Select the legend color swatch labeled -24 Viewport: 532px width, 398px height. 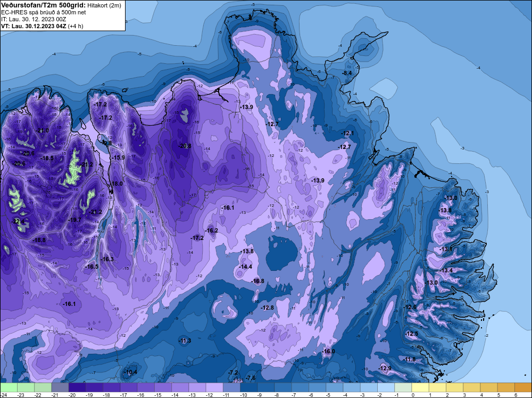[9, 387]
